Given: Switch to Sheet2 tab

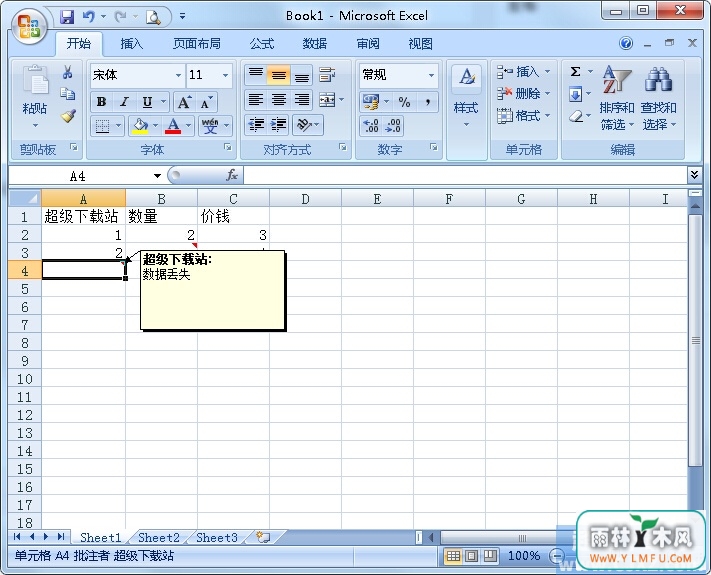Looking at the screenshot, I should click(x=159, y=538).
